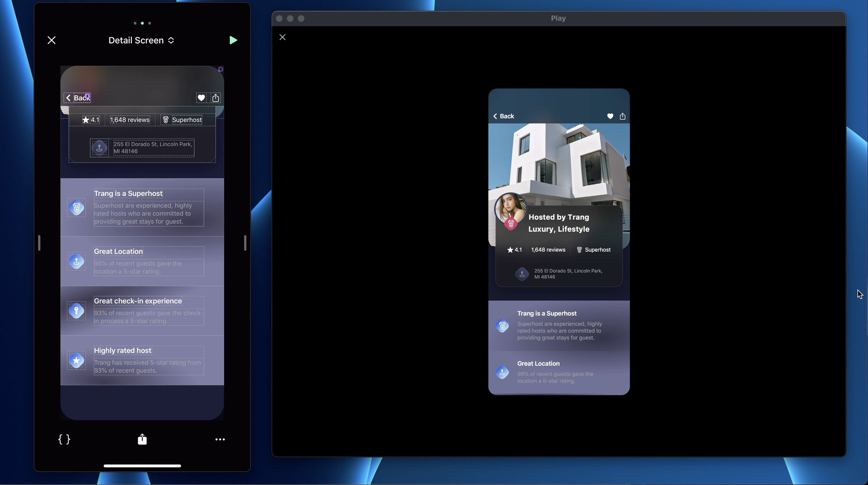Close the preview with green X
This screenshot has height=485, width=868.
coord(282,37)
